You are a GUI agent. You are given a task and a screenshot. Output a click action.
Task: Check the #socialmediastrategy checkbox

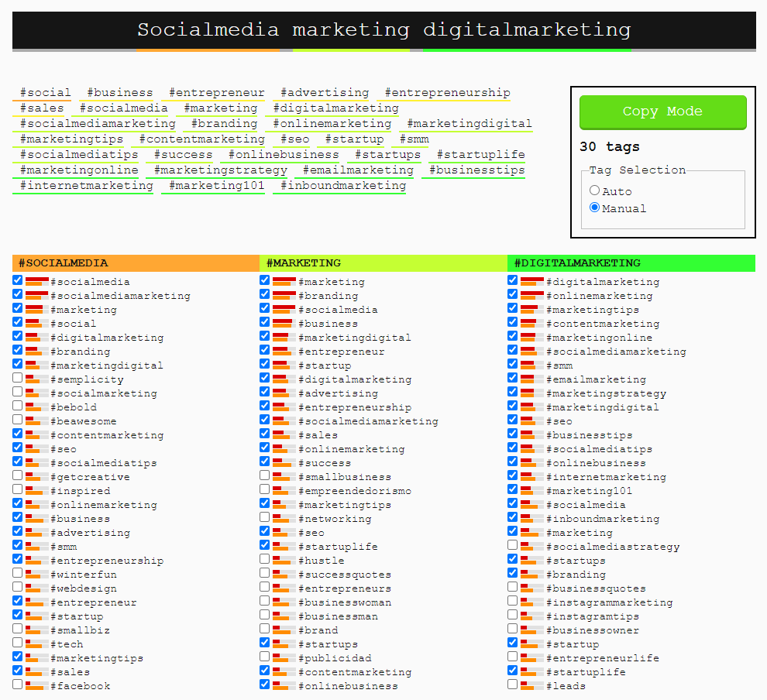[x=513, y=545]
